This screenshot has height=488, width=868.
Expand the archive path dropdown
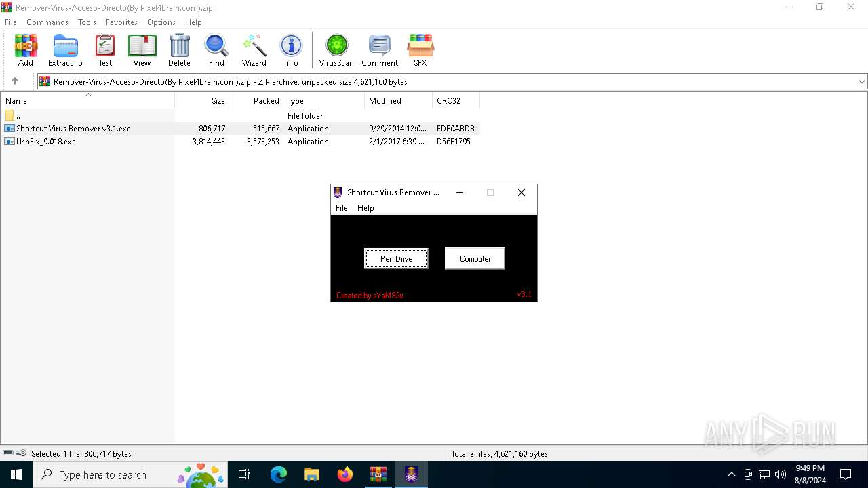tap(861, 81)
